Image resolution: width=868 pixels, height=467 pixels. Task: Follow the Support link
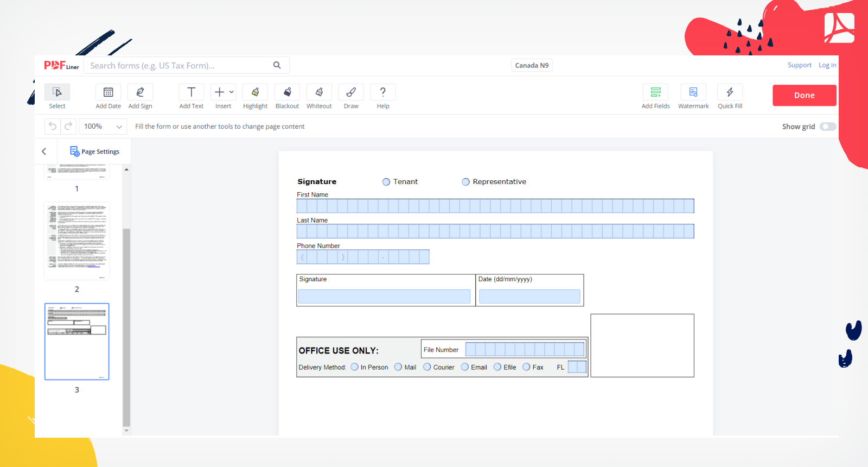pos(799,65)
